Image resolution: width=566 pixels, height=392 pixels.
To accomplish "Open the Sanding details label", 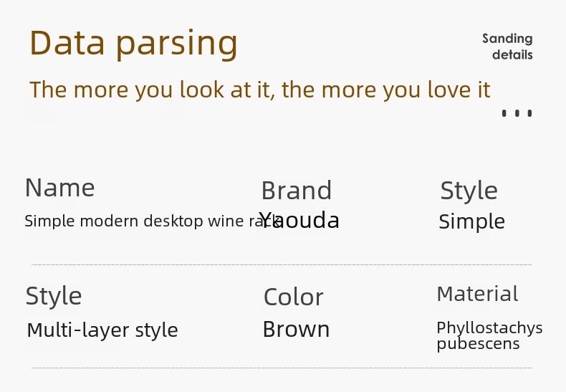I will [x=507, y=47].
